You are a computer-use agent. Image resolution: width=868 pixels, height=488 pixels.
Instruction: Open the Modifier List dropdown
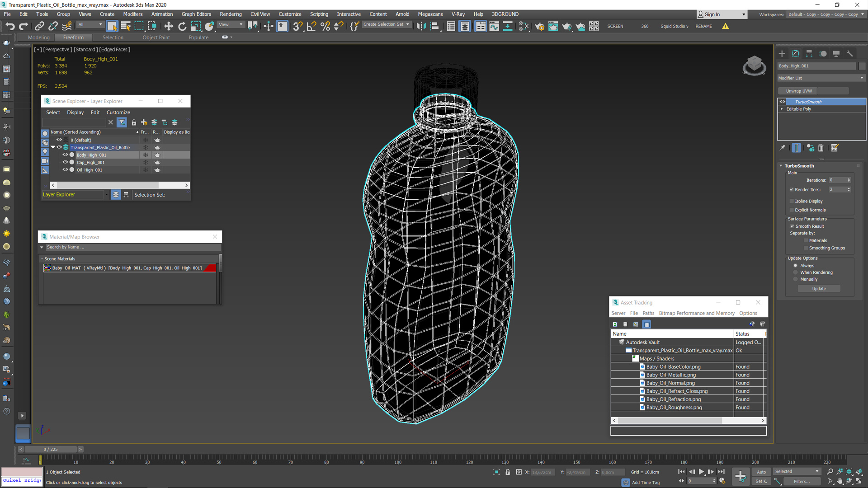(821, 78)
